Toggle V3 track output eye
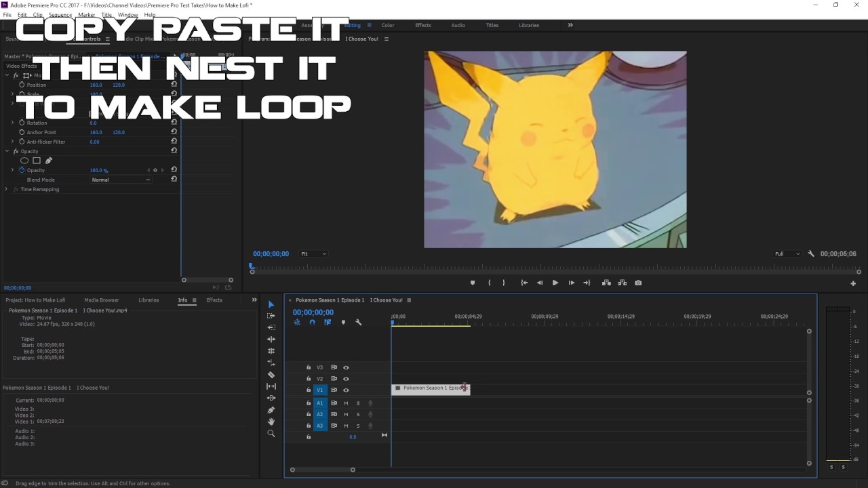868x488 pixels. pos(346,367)
